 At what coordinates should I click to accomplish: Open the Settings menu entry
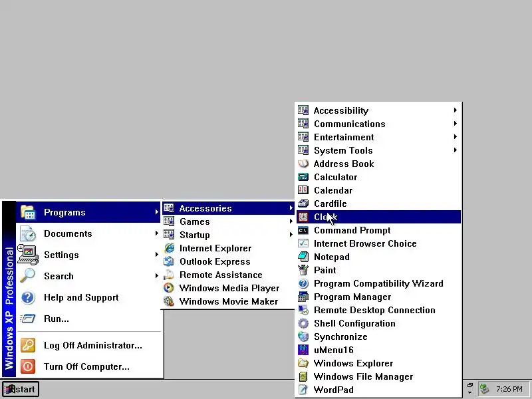pyautogui.click(x=88, y=255)
